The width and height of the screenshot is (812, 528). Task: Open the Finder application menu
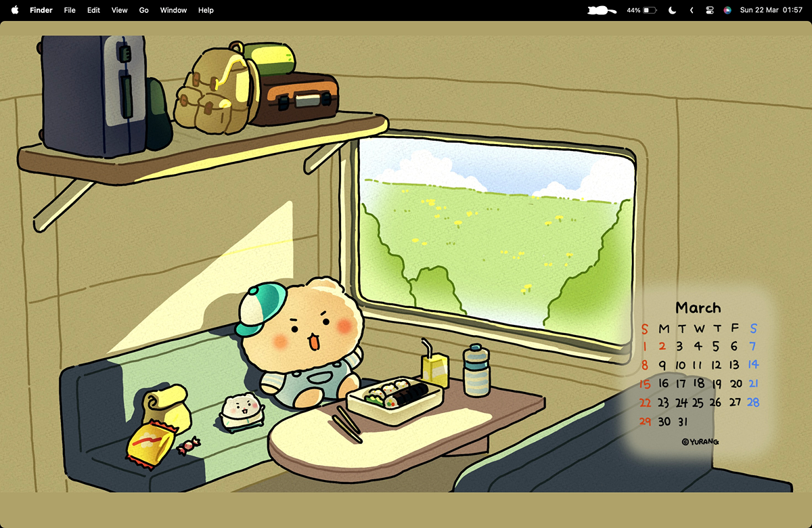41,10
